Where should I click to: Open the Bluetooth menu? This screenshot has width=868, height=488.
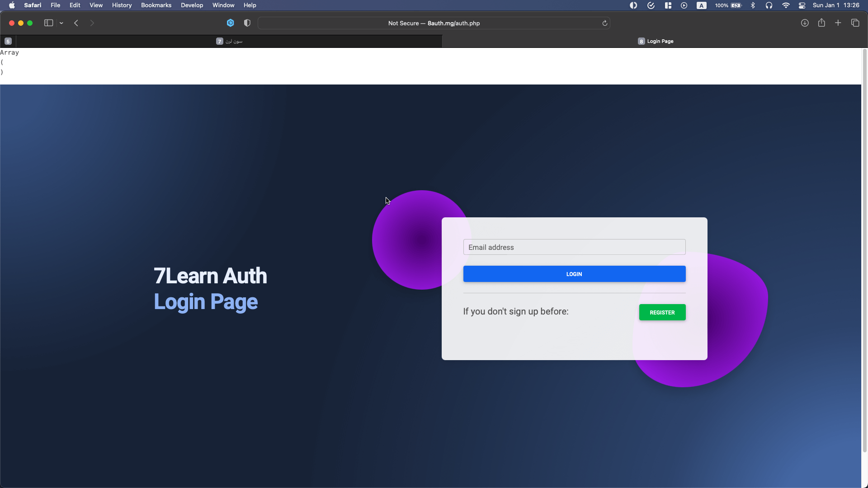click(x=753, y=5)
